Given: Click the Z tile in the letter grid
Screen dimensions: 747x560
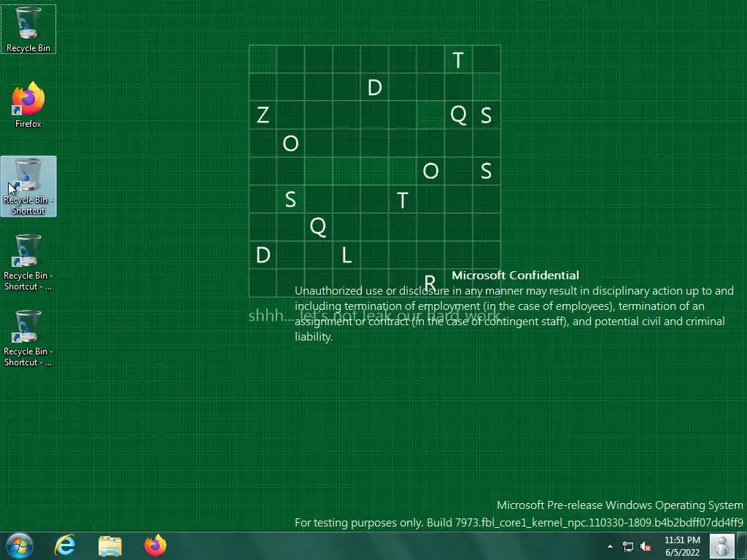Looking at the screenshot, I should [x=263, y=114].
